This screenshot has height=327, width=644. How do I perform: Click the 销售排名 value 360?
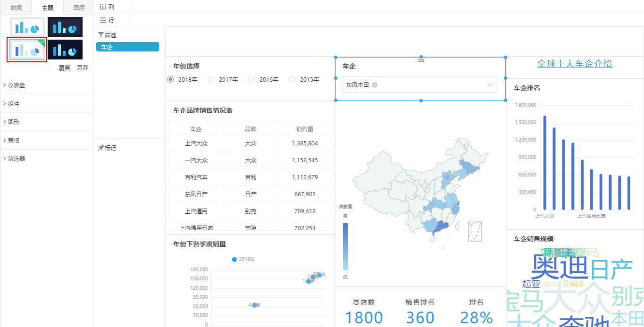coord(420,318)
